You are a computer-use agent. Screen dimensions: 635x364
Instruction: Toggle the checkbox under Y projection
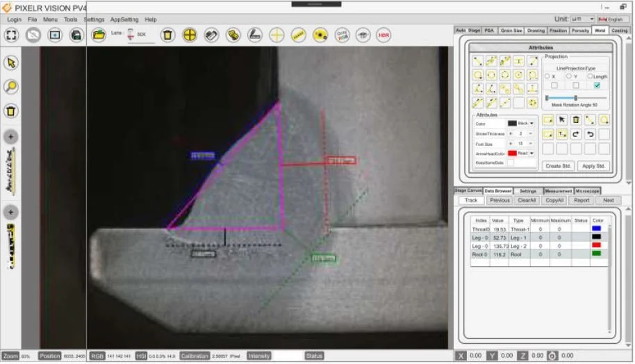[x=576, y=85]
